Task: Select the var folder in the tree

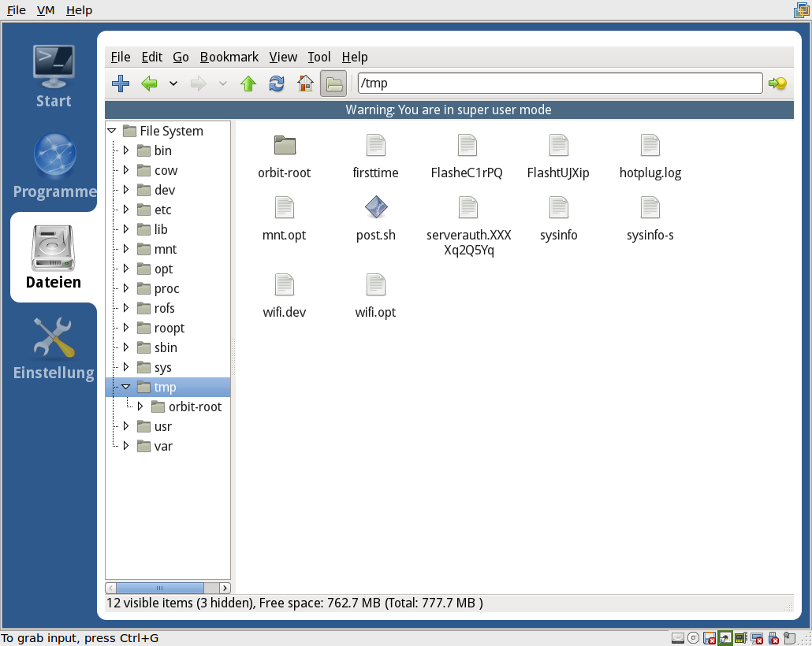Action: [x=162, y=446]
